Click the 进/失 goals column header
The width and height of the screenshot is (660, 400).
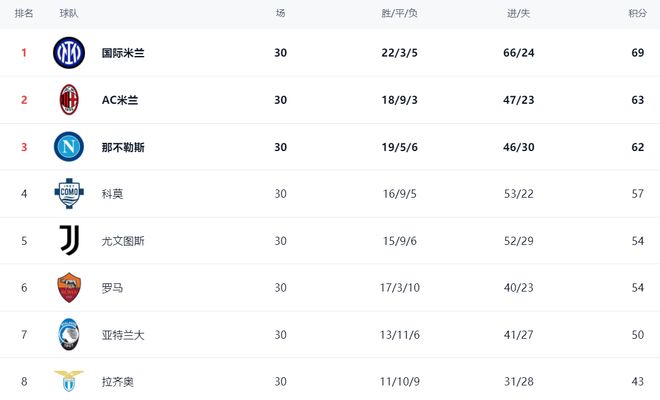pyautogui.click(x=520, y=13)
